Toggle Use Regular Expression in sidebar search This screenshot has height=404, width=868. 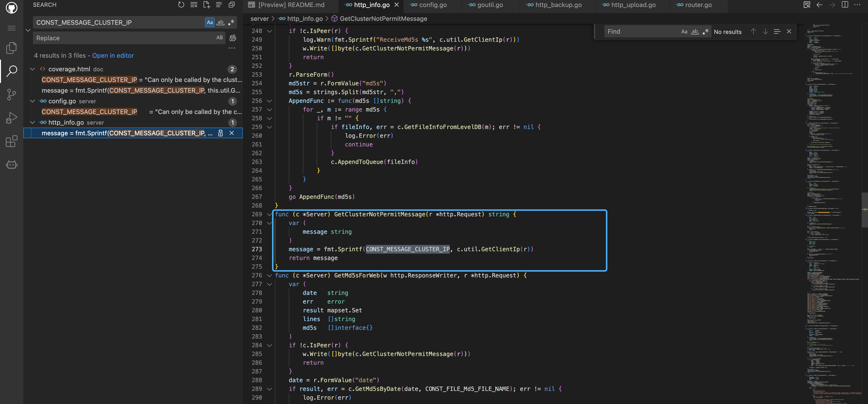(x=231, y=22)
